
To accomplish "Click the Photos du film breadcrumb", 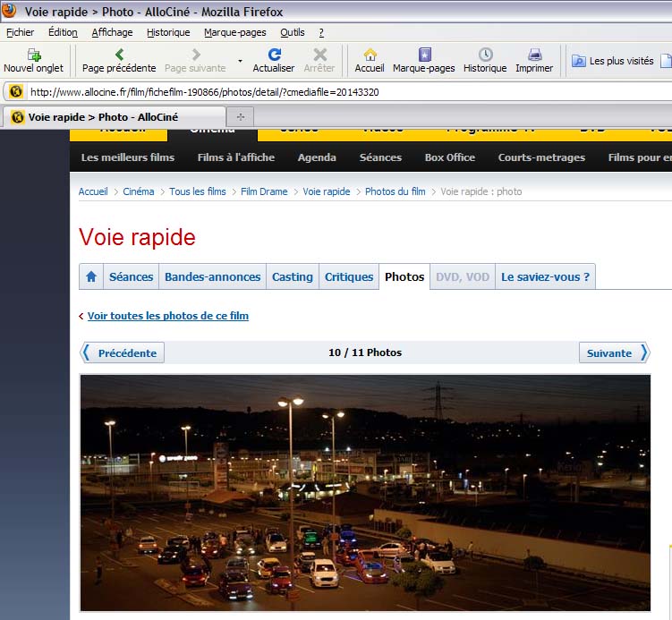I will [x=396, y=191].
